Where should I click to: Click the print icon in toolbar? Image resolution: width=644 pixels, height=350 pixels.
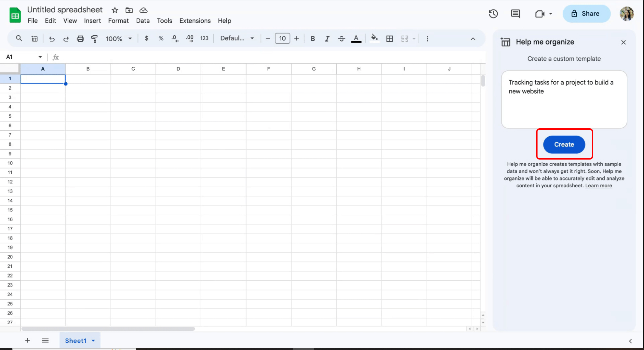[80, 39]
